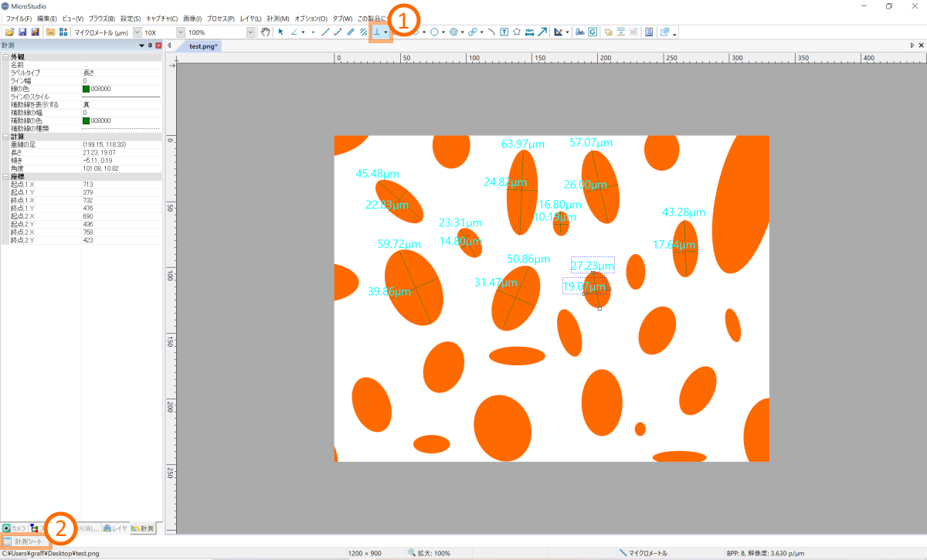The height and width of the screenshot is (560, 927).
Task: Pick the arrow selection pointer tool
Action: (281, 32)
